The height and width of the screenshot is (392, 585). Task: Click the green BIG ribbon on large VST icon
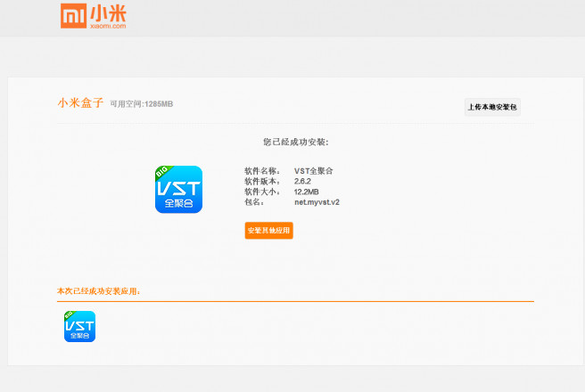coord(162,172)
